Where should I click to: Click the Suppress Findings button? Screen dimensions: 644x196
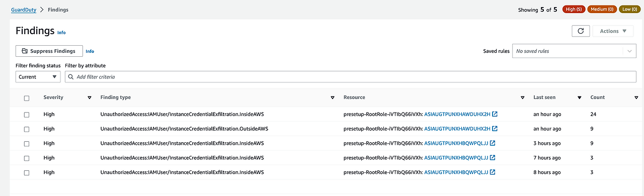(49, 51)
